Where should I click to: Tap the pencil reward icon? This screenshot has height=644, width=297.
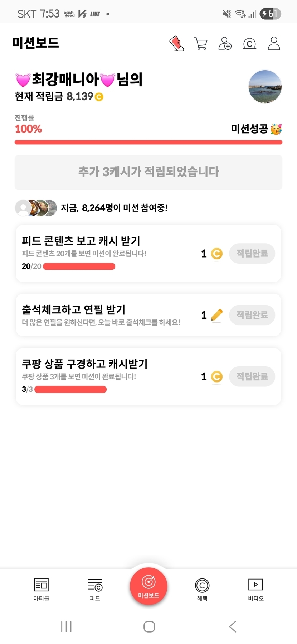pos(216,315)
